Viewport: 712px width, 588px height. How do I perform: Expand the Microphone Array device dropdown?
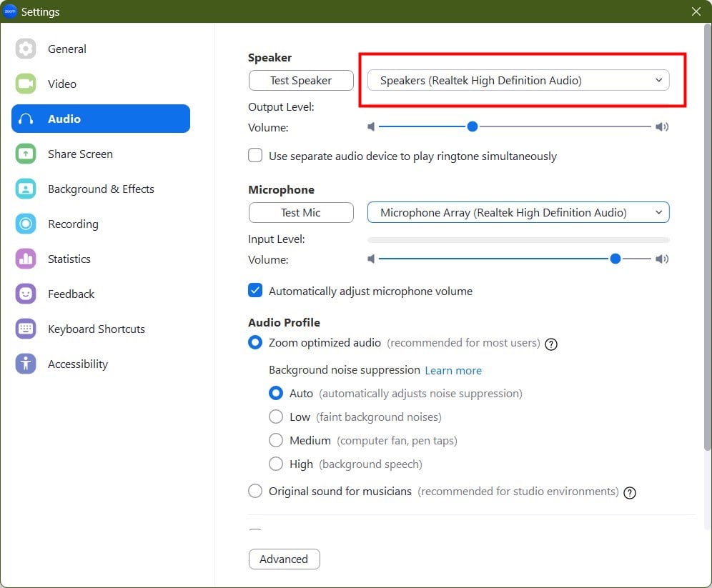point(518,212)
